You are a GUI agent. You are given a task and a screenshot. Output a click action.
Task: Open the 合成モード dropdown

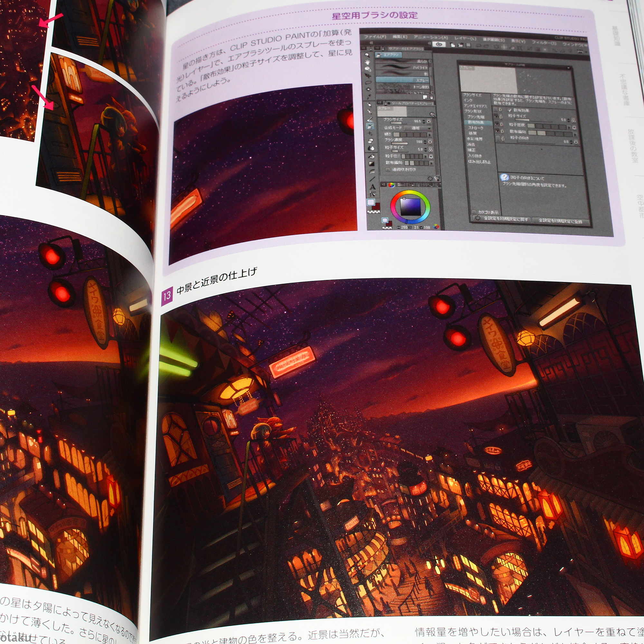point(418,128)
